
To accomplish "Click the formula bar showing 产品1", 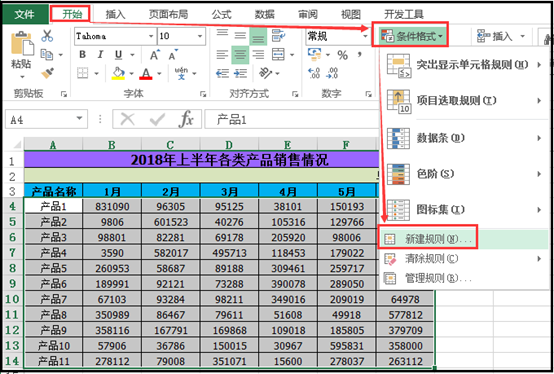I will pyautogui.click(x=292, y=120).
